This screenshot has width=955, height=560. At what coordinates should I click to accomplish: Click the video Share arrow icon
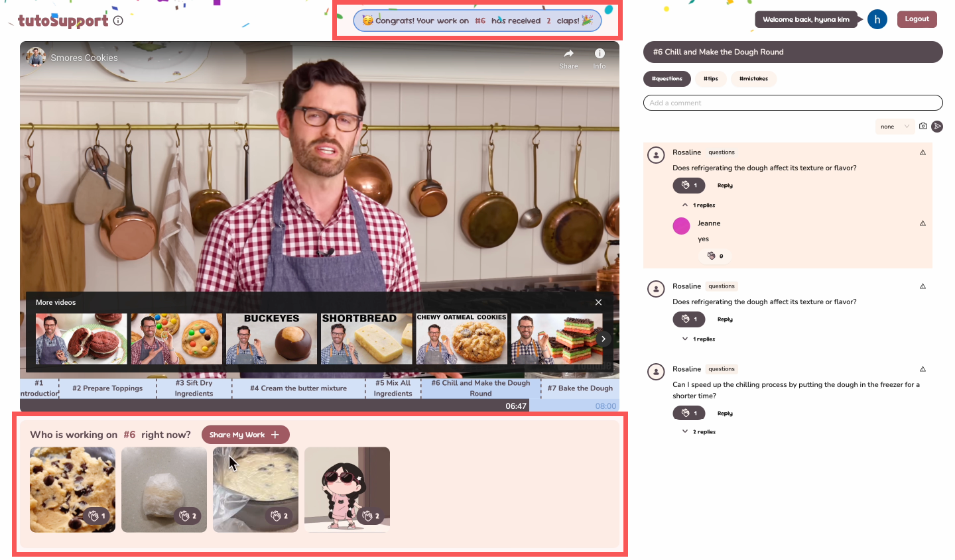(x=568, y=54)
